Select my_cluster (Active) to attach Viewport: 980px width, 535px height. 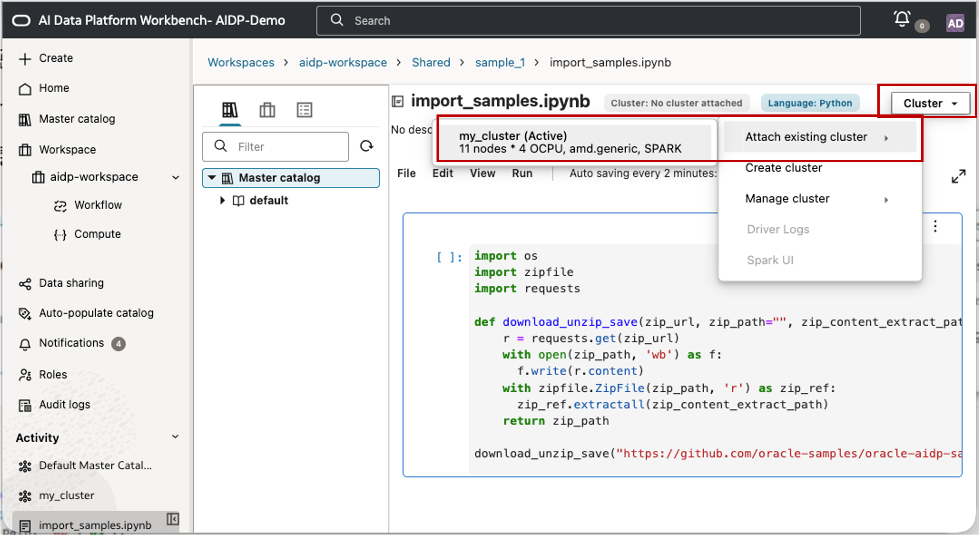coord(570,142)
